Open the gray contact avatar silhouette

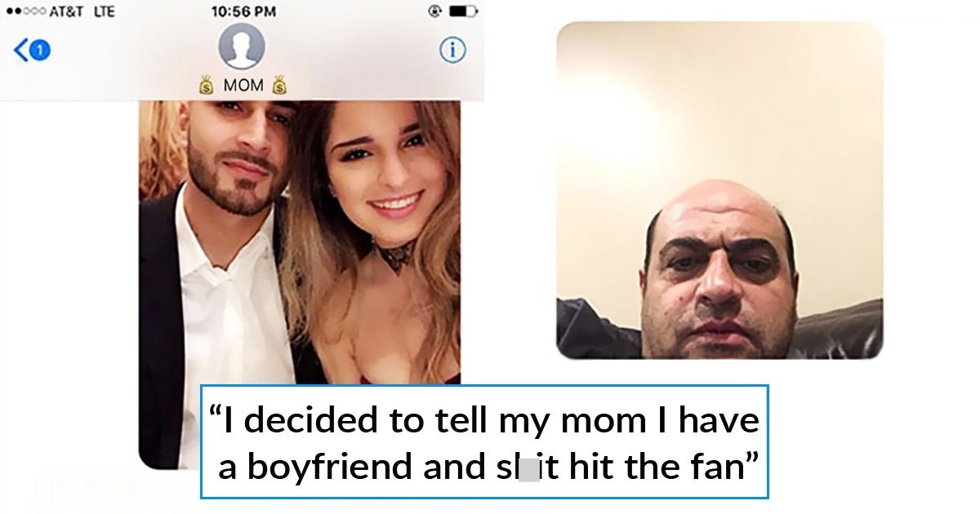click(242, 47)
